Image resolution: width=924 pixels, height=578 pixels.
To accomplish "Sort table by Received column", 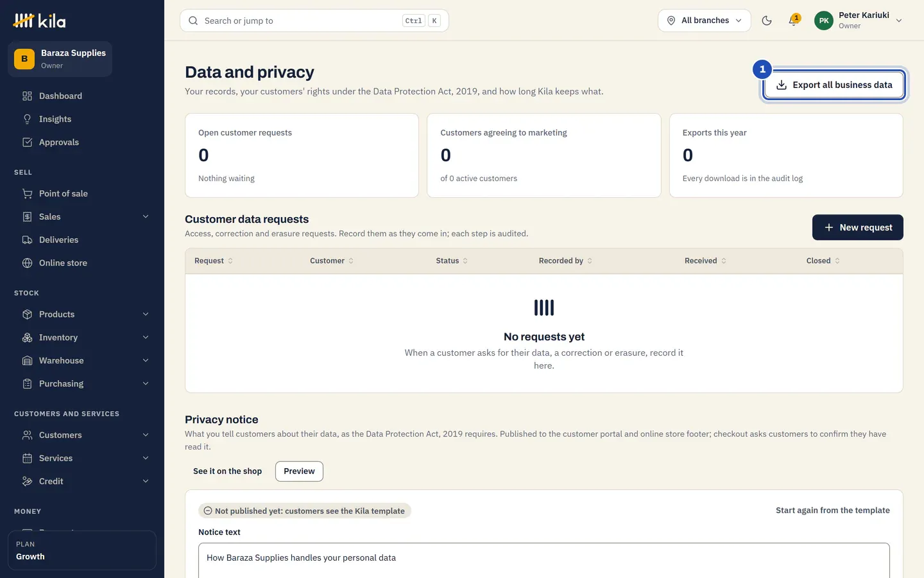I will [705, 261].
